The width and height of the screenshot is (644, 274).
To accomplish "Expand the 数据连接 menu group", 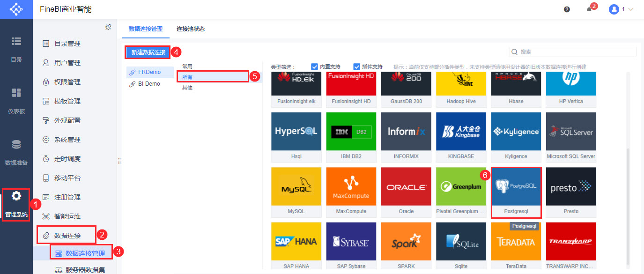I will (x=67, y=235).
